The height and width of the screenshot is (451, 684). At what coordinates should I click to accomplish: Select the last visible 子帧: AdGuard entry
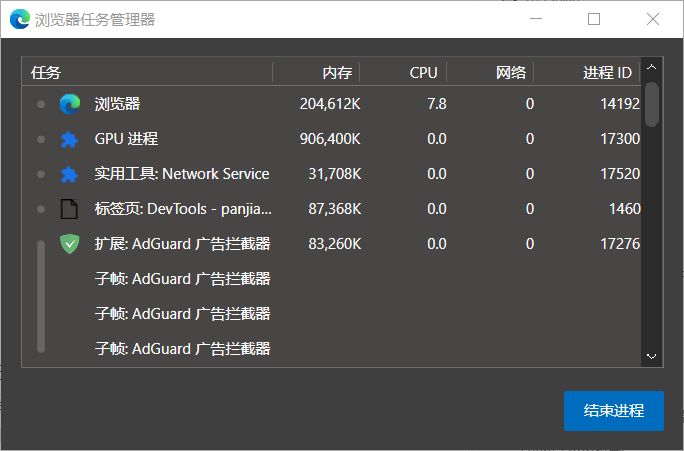(332, 348)
